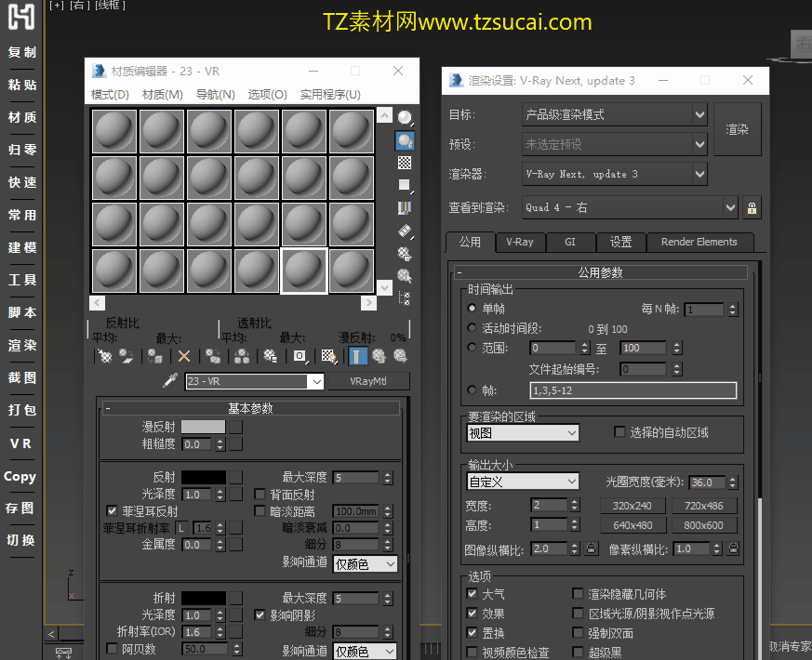
Task: Open the 渲染器 V-Ray Next dropdown
Action: (699, 174)
